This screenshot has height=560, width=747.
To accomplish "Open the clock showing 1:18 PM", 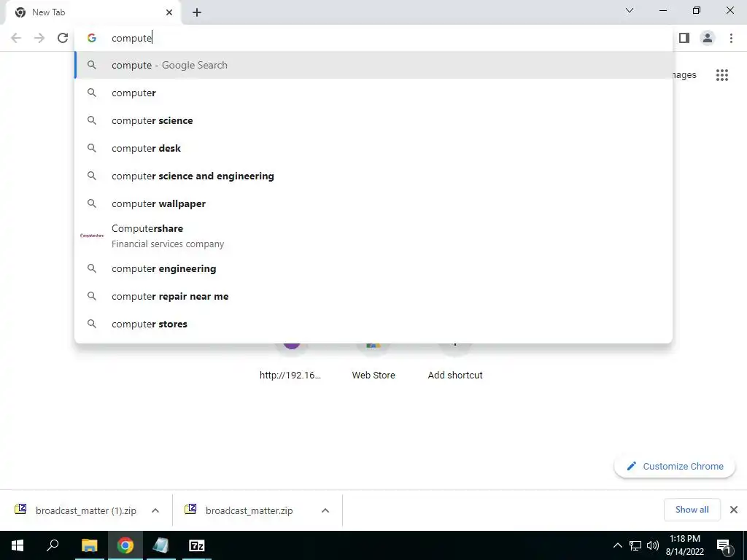I will tap(684, 545).
